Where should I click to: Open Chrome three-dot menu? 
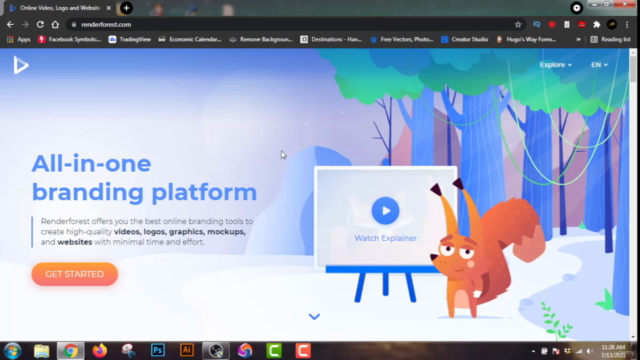tap(627, 24)
